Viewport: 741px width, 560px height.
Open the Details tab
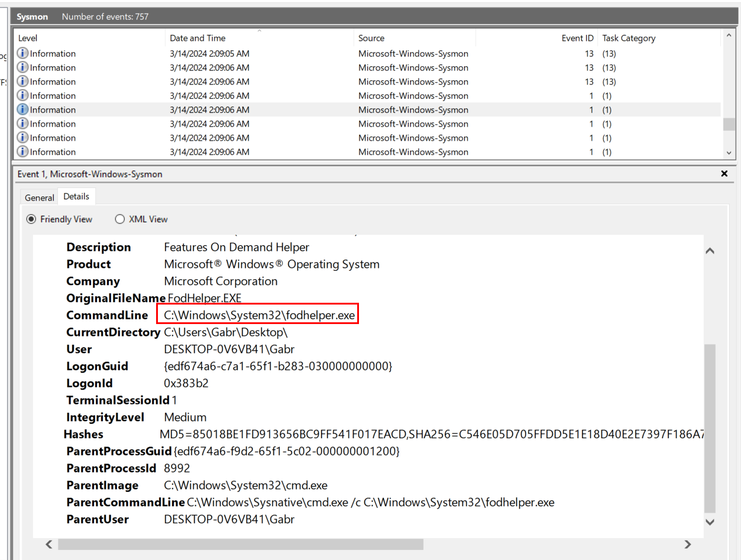(76, 196)
